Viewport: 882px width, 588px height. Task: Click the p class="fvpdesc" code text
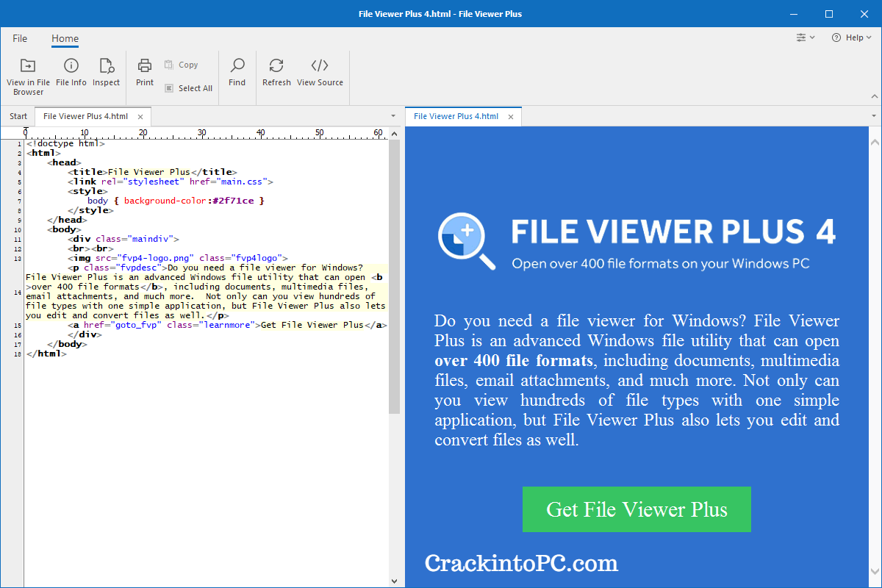(x=205, y=292)
